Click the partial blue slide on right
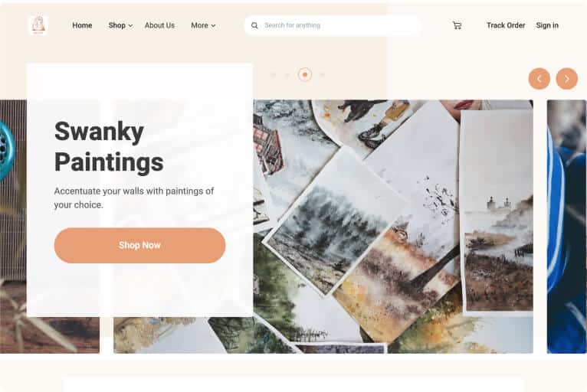 tap(567, 227)
